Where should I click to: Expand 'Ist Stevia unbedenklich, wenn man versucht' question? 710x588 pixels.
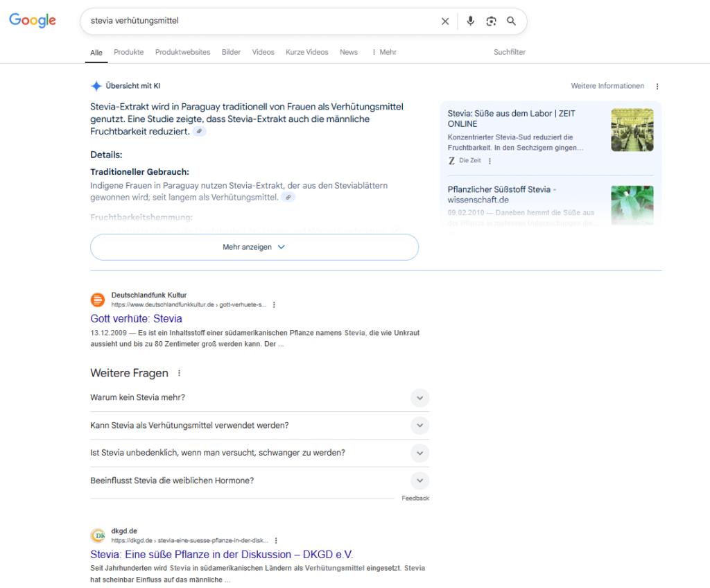coord(259,453)
